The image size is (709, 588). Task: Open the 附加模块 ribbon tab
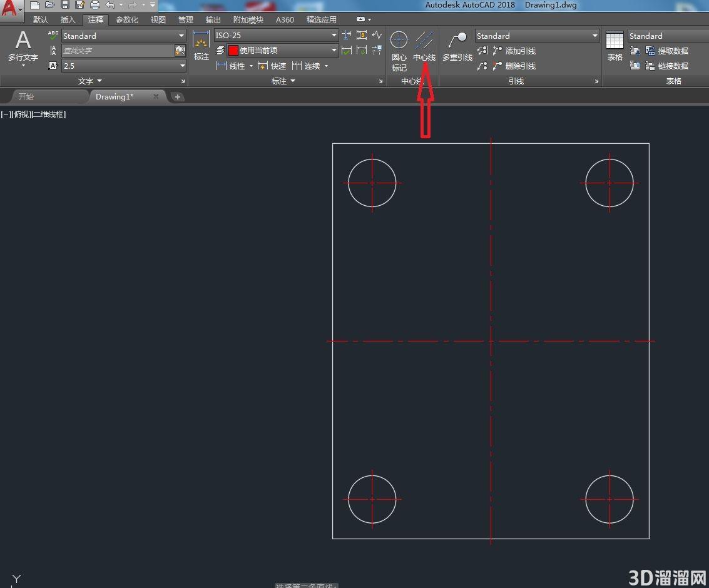point(248,19)
